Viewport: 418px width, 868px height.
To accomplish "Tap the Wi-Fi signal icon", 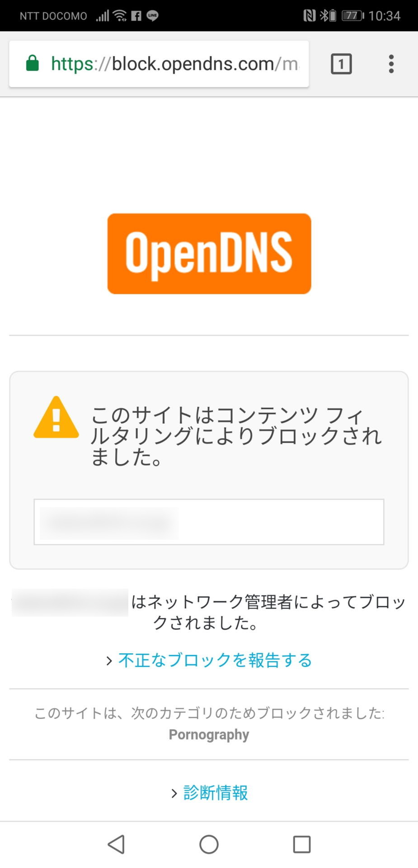I will [x=120, y=16].
